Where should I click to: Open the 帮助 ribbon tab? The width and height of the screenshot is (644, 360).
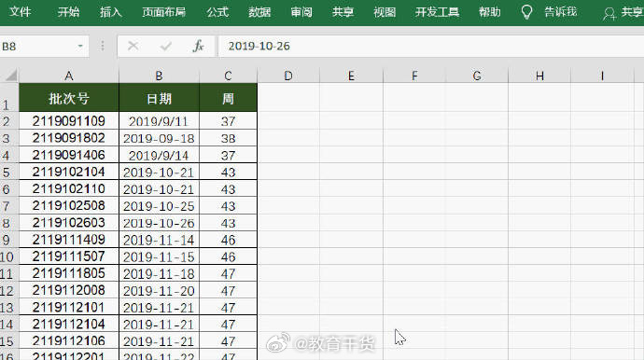(490, 12)
